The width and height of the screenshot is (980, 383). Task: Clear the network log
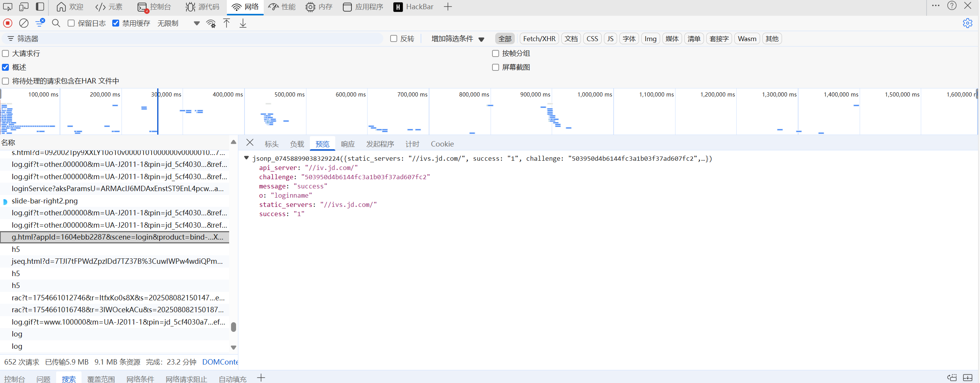[24, 23]
